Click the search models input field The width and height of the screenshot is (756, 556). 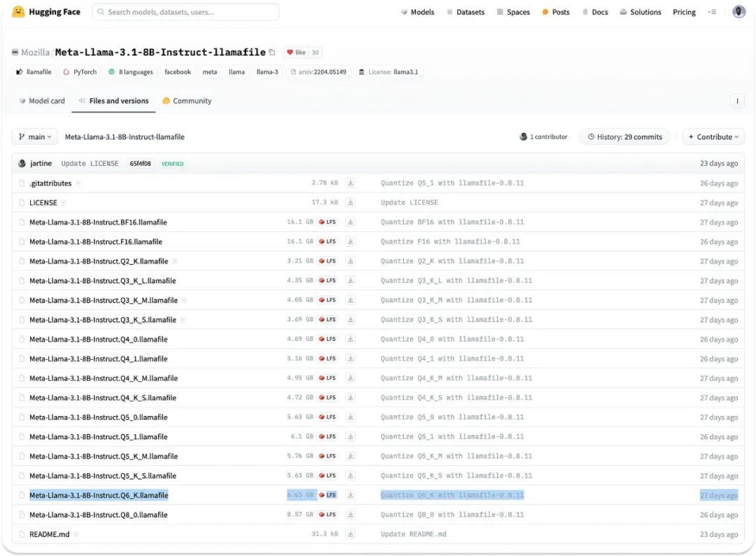[x=185, y=12]
